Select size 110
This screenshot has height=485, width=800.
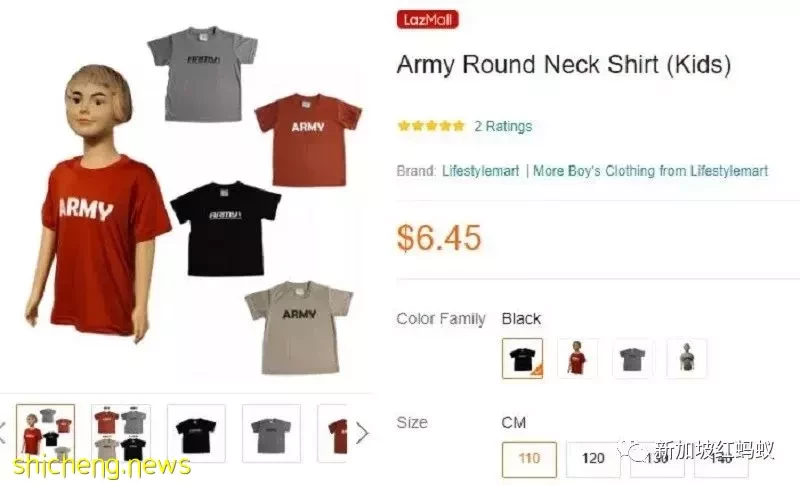(x=529, y=458)
